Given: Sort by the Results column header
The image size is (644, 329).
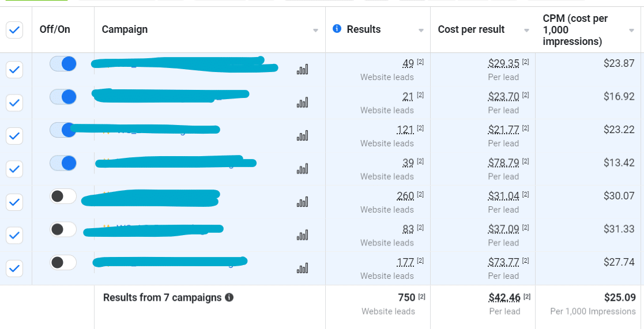Looking at the screenshot, I should [363, 29].
